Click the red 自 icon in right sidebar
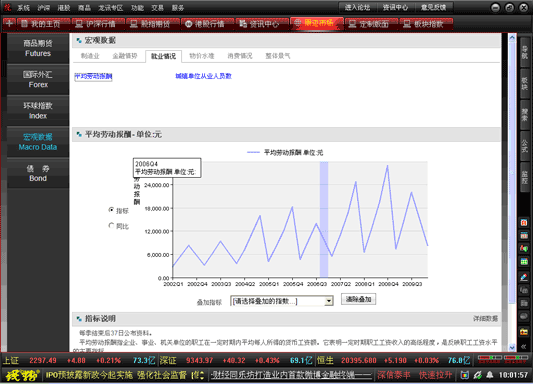 tap(524, 223)
